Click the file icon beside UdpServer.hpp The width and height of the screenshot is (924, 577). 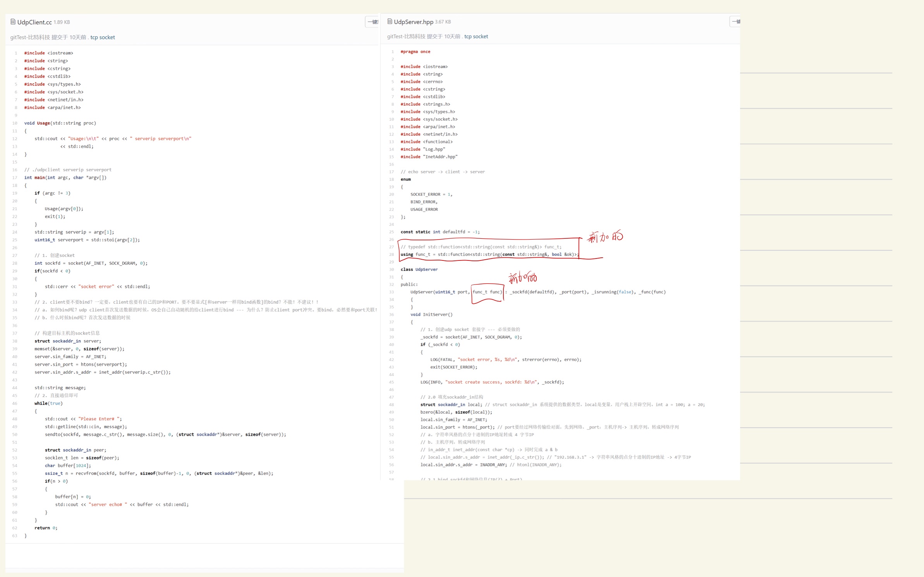coord(390,22)
